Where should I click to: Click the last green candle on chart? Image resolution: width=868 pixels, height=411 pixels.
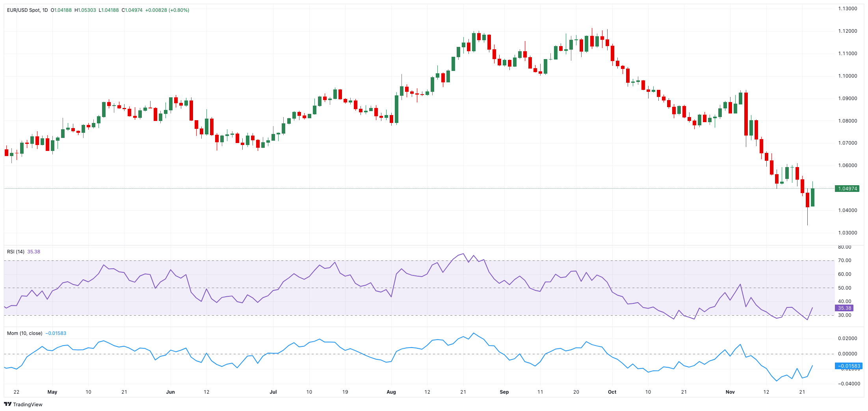(812, 197)
